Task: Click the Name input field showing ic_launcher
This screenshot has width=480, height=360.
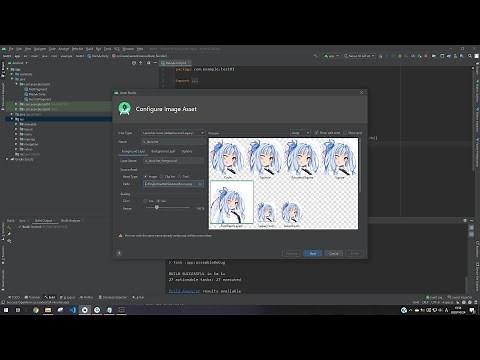Action: (x=174, y=142)
